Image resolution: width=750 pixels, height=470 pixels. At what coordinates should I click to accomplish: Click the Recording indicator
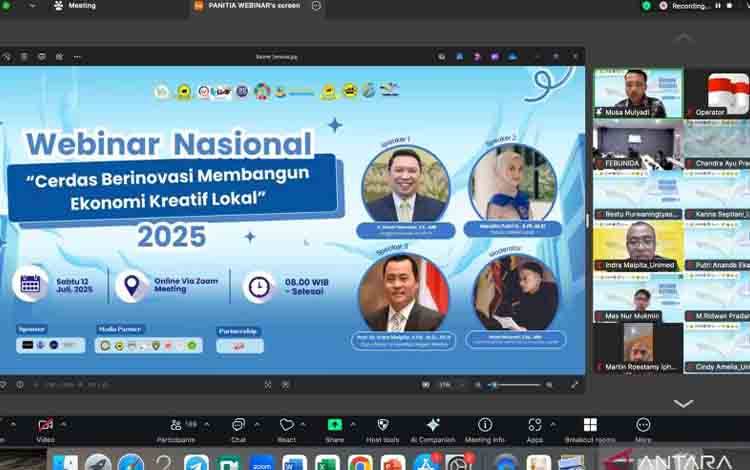point(684,6)
